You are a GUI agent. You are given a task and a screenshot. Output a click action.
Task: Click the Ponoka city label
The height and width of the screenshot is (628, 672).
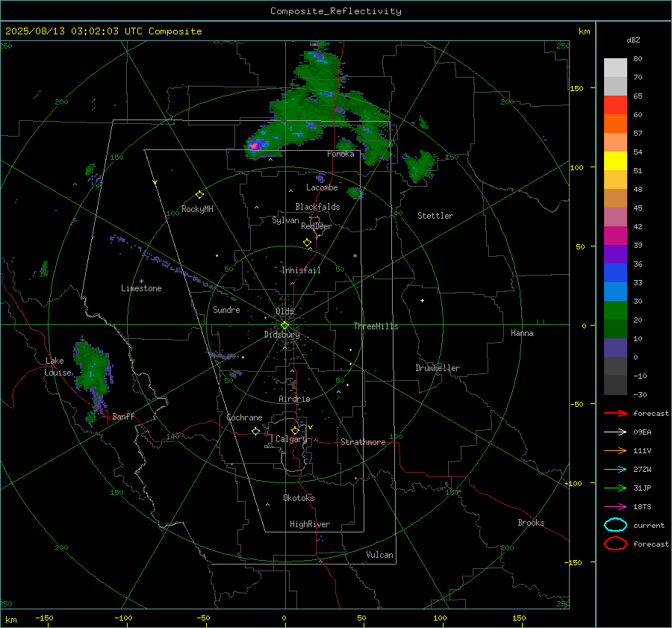point(340,154)
